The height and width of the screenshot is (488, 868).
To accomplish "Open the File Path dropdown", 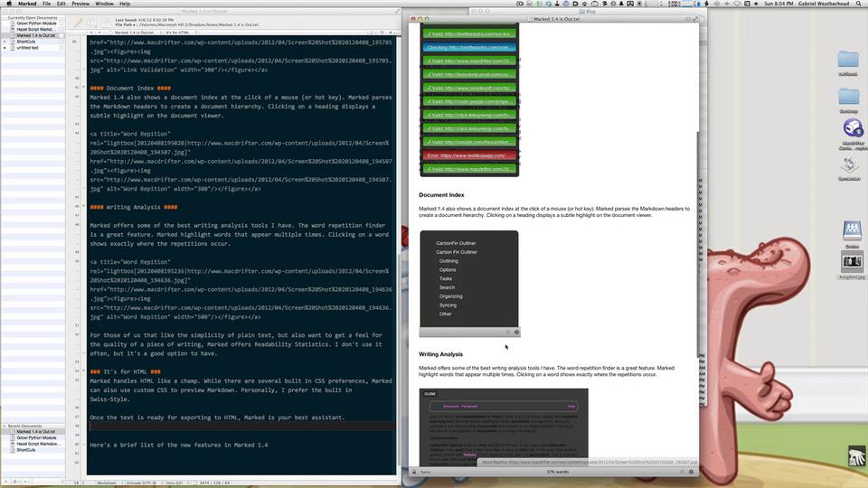I will click(125, 25).
